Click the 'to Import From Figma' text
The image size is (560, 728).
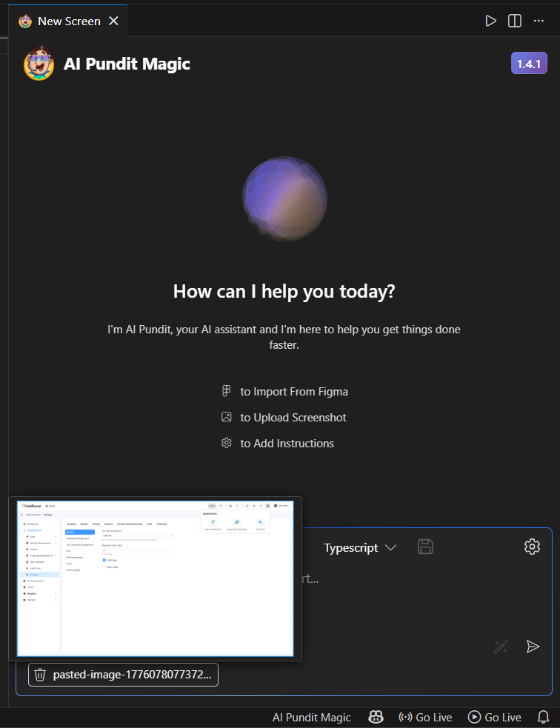(294, 391)
